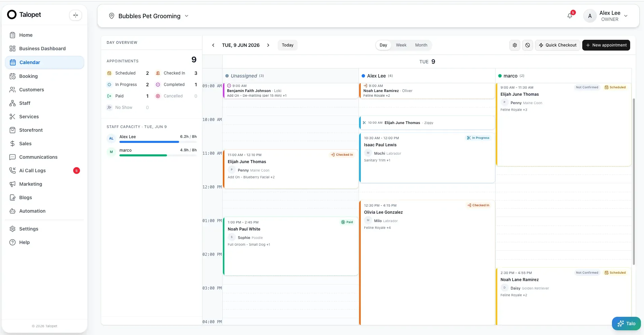Viewport: 644px width, 335px height.
Task: Click the Help question mark icon
Action: [x=12, y=242]
